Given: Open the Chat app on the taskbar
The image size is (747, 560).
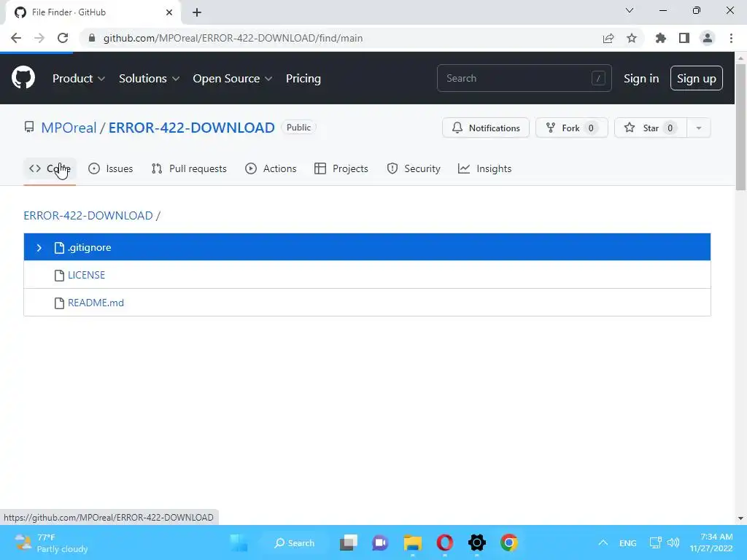Looking at the screenshot, I should click(380, 542).
